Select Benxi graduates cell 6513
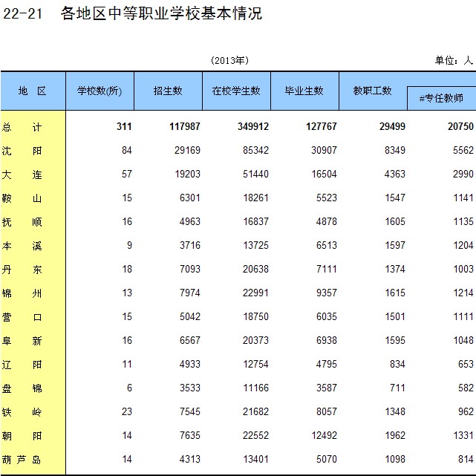The image size is (476, 476). coord(327,245)
